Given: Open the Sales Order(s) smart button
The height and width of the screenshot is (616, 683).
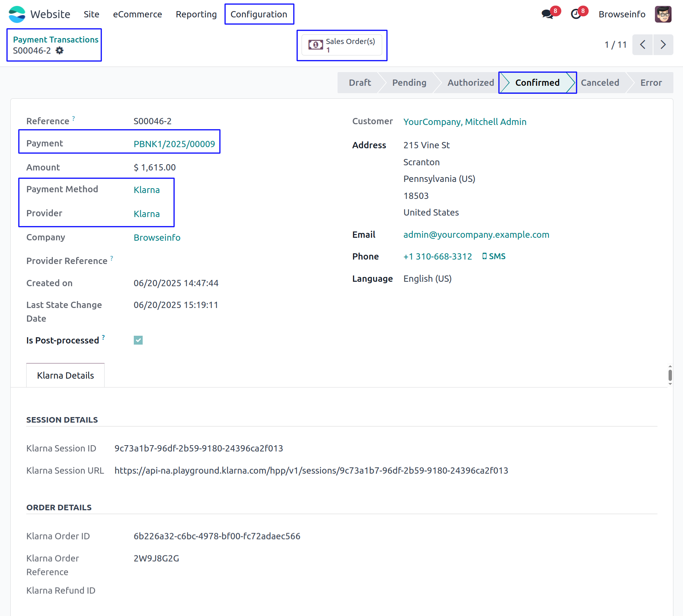Looking at the screenshot, I should [342, 45].
